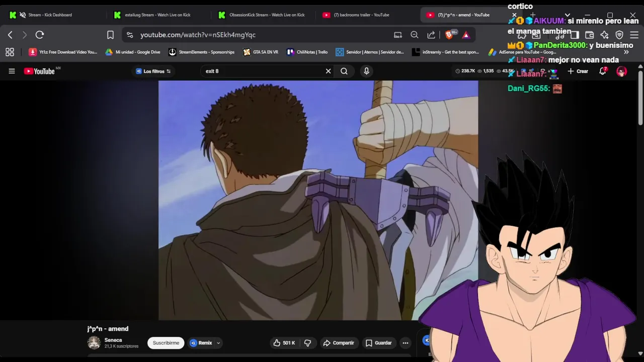
Task: Open site settings icon in address bar
Action: 130,35
